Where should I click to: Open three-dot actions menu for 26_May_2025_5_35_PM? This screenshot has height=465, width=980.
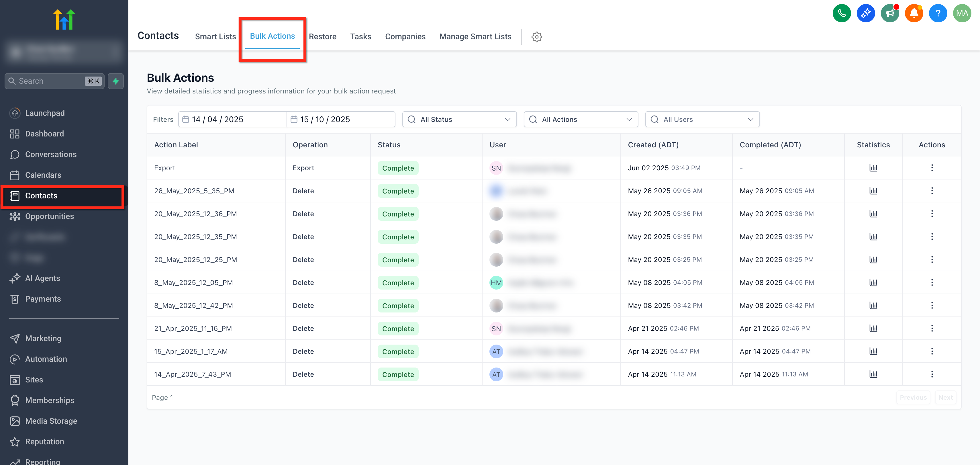[931, 191]
